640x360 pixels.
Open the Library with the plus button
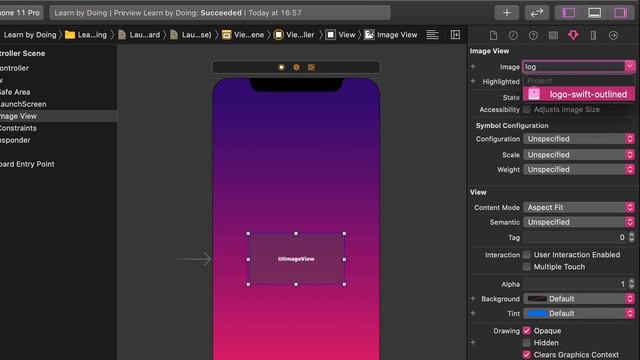(x=507, y=13)
